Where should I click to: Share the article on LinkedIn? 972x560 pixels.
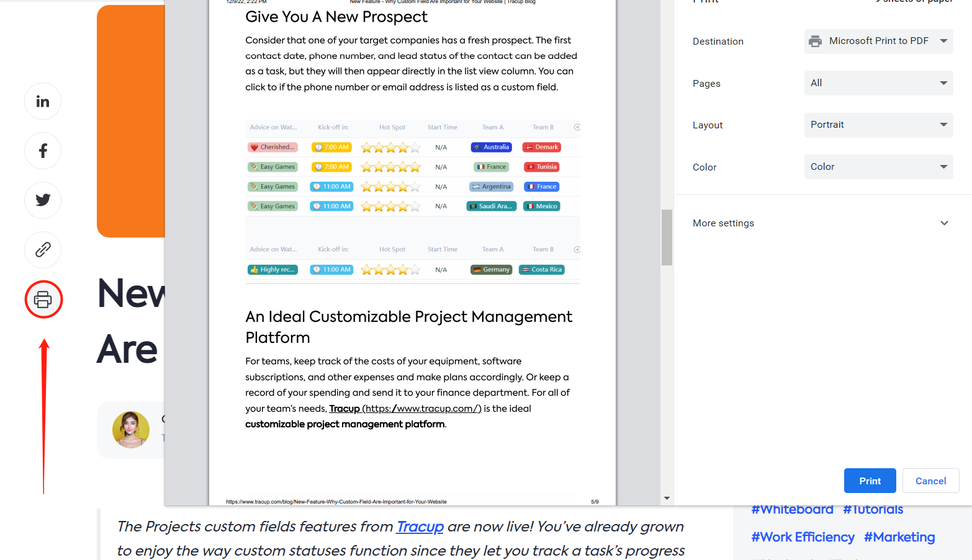pos(42,101)
